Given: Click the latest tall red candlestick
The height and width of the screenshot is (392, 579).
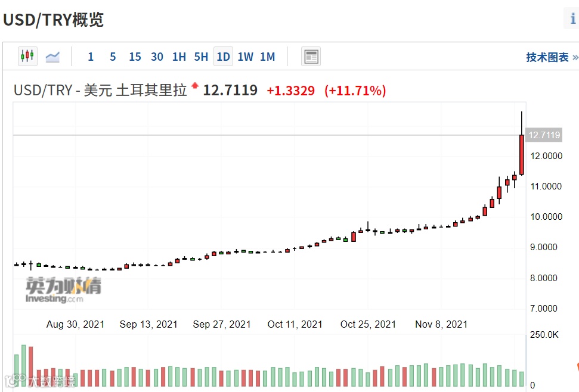Looking at the screenshot, I should tap(521, 155).
